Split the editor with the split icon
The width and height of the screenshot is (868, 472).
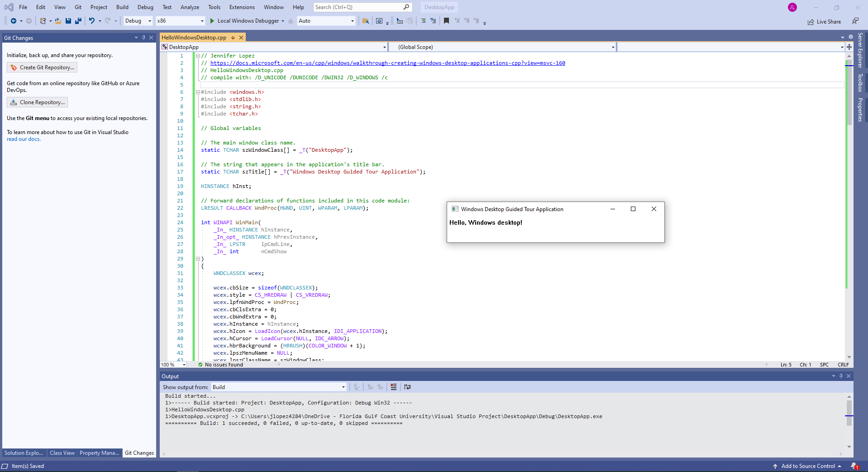849,47
